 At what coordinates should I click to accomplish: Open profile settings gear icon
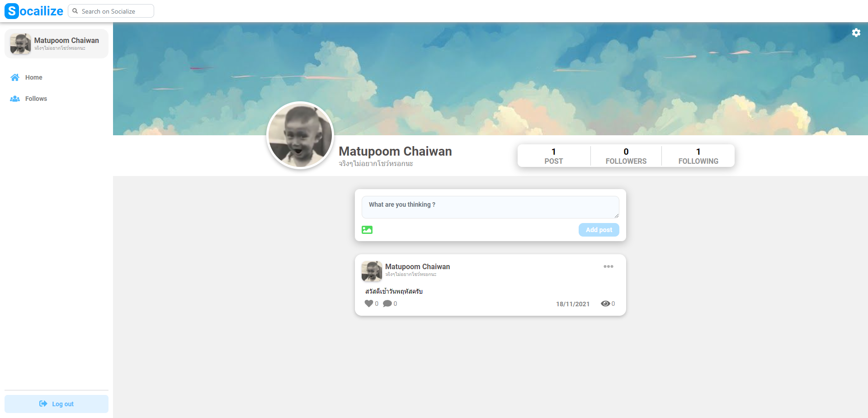(856, 33)
